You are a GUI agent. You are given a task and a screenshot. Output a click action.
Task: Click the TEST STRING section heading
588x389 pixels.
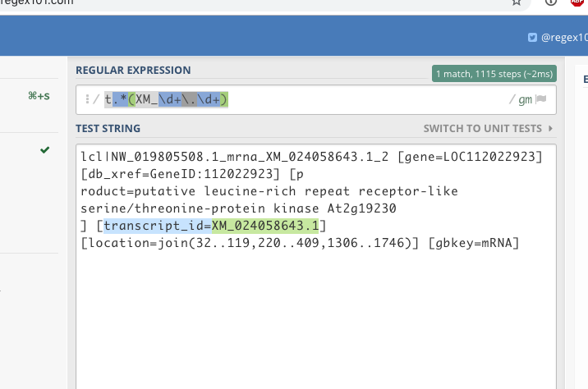point(108,129)
